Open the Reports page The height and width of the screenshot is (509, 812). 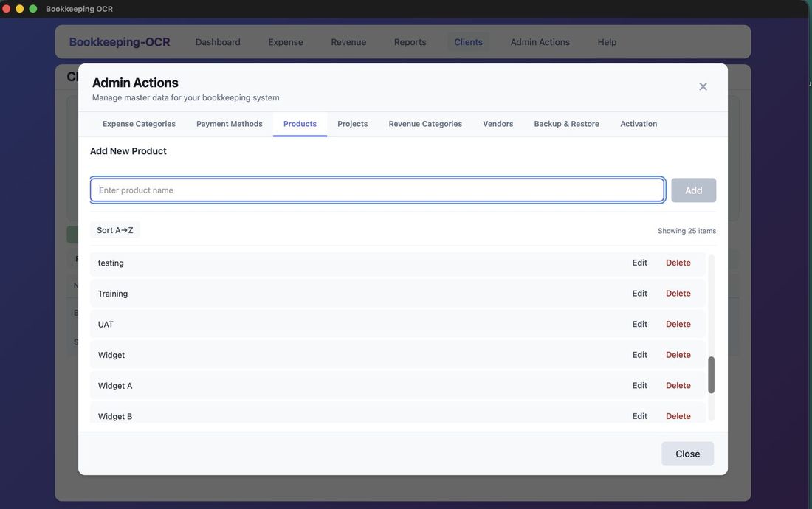coord(410,42)
